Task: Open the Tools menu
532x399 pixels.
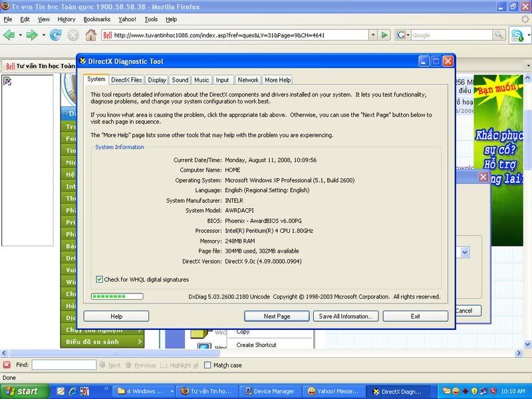Action: [x=151, y=19]
